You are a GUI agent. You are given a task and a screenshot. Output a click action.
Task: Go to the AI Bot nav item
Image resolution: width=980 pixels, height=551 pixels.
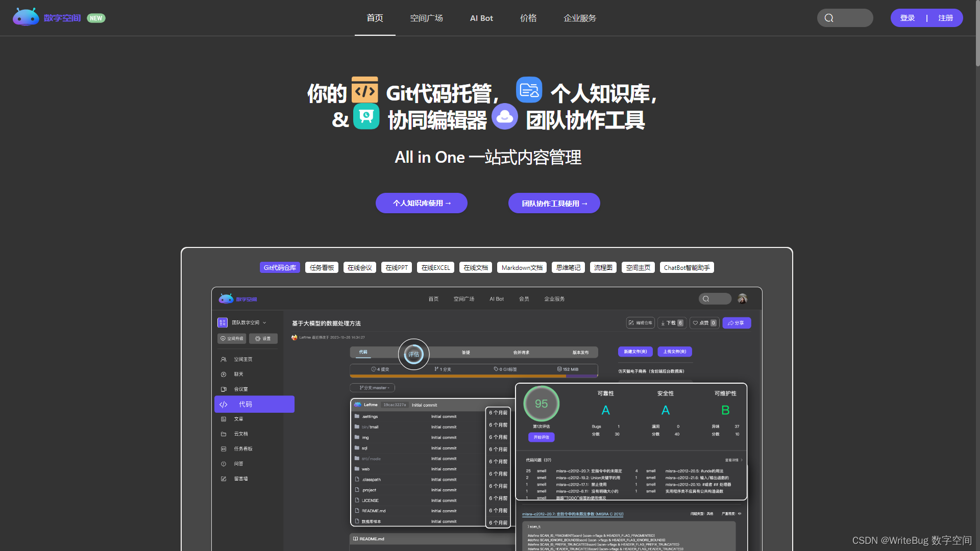coord(481,18)
